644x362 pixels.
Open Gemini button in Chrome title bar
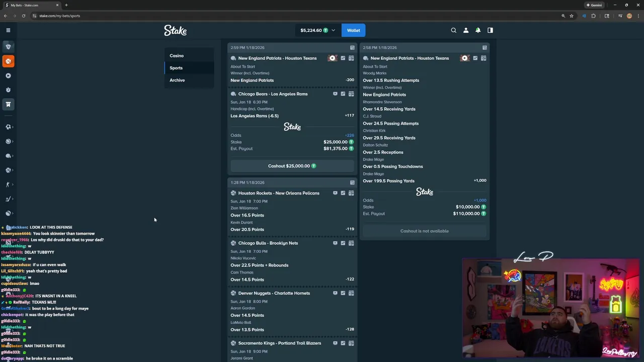tap(594, 5)
